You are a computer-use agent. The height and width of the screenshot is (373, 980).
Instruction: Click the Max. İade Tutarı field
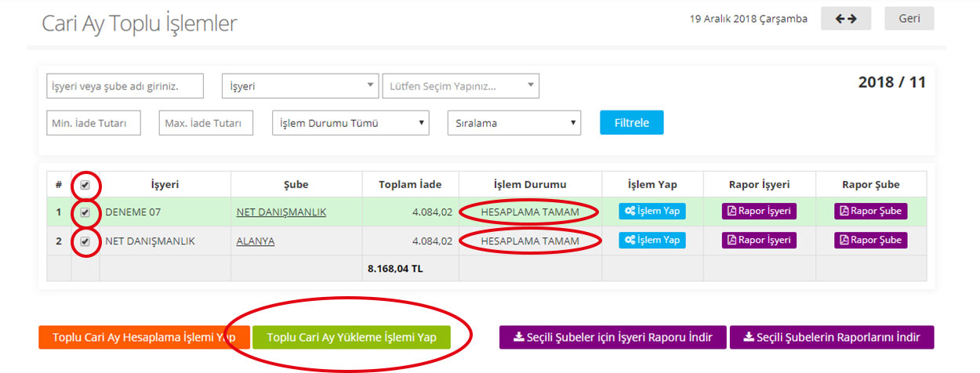pos(206,123)
